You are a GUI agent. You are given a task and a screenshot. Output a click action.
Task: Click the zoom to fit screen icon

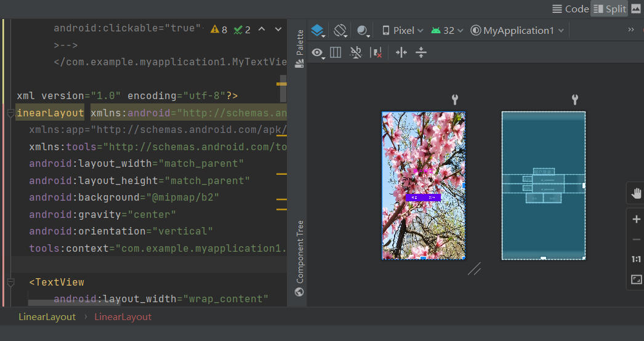point(636,279)
